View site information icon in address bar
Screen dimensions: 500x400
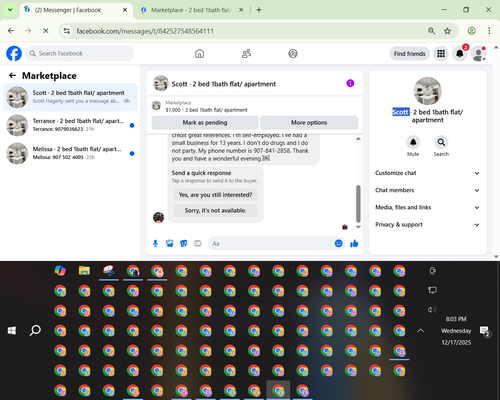[x=67, y=31]
